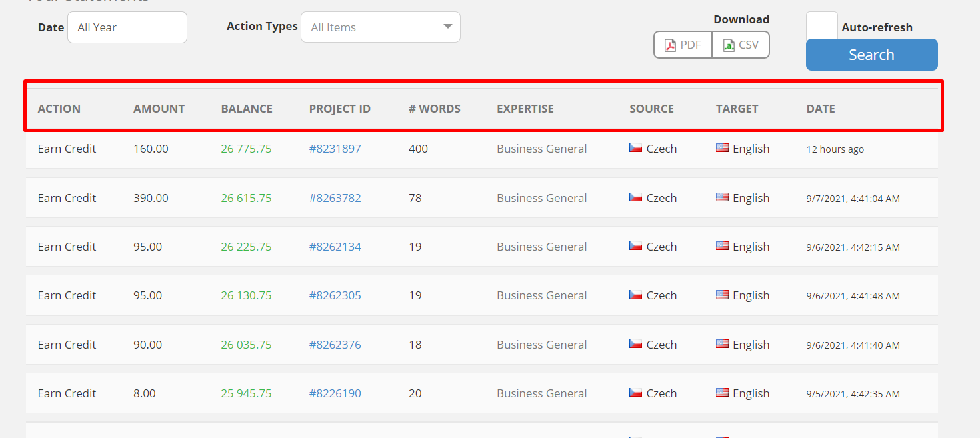Image resolution: width=980 pixels, height=438 pixels.
Task: Open project link #8226190
Action: pos(335,393)
